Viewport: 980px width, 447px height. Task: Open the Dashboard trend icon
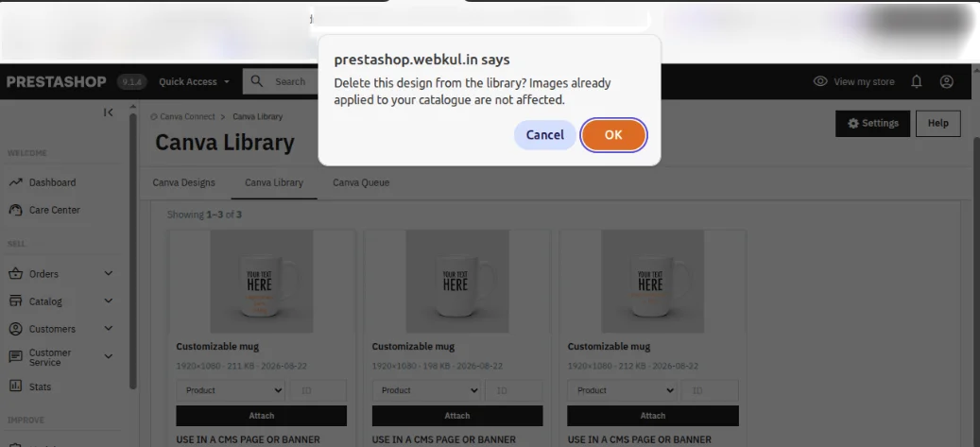tap(16, 182)
